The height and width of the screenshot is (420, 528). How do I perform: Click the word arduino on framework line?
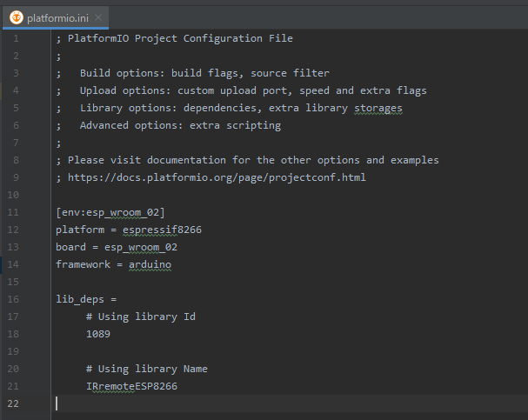(150, 264)
